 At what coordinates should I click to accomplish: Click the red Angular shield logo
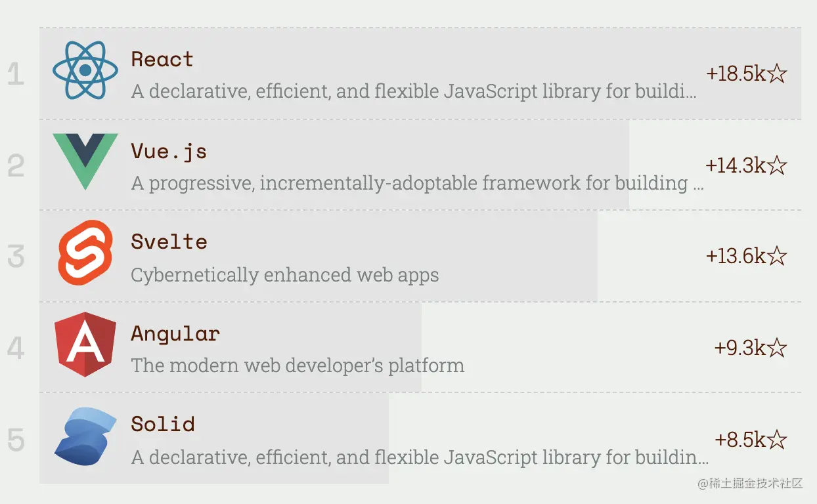[x=85, y=345]
